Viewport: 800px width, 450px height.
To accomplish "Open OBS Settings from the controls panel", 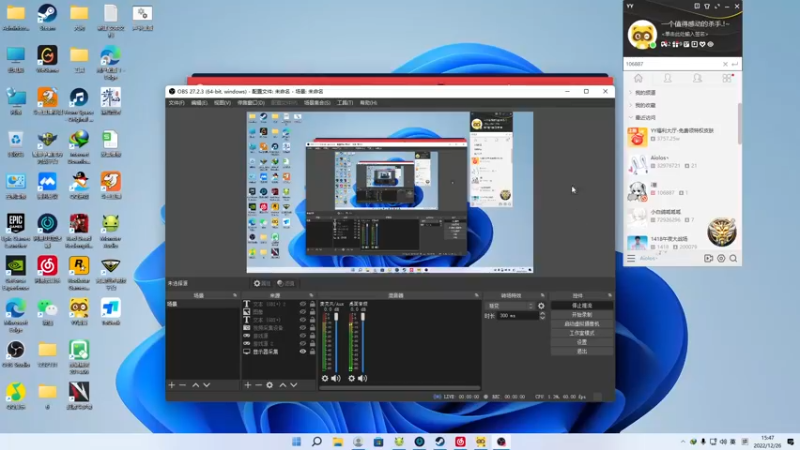I will 582,342.
